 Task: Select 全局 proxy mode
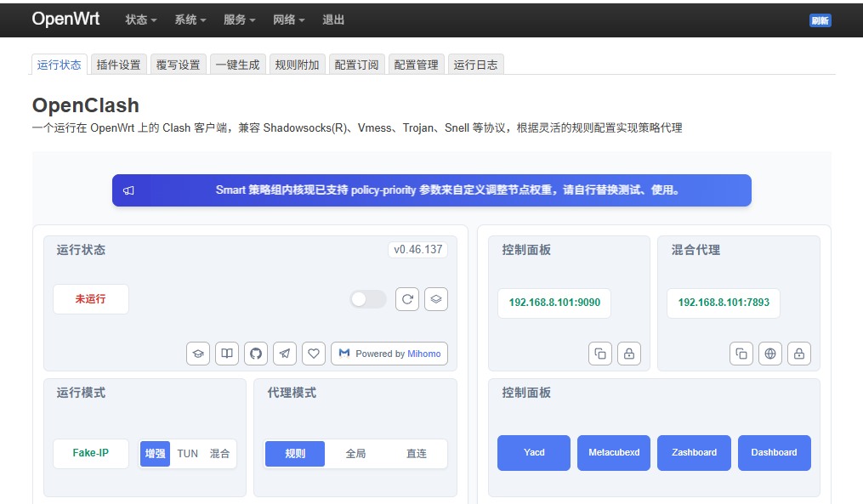point(355,453)
